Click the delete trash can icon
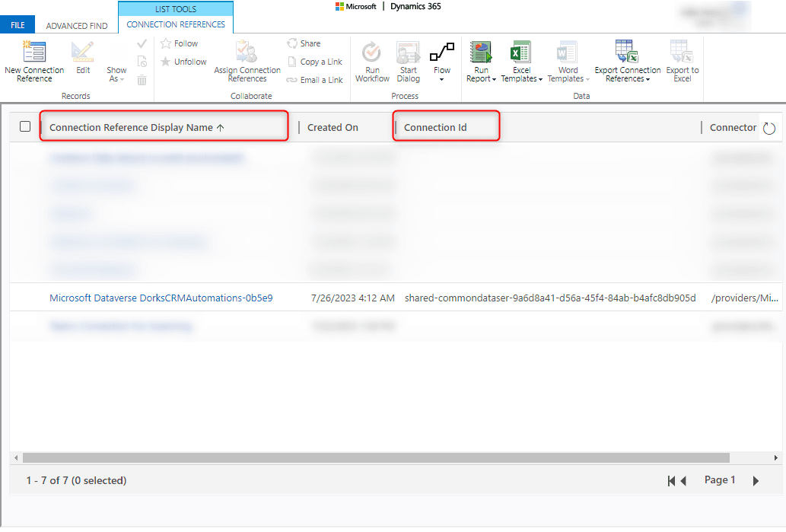The image size is (786, 532). click(142, 80)
